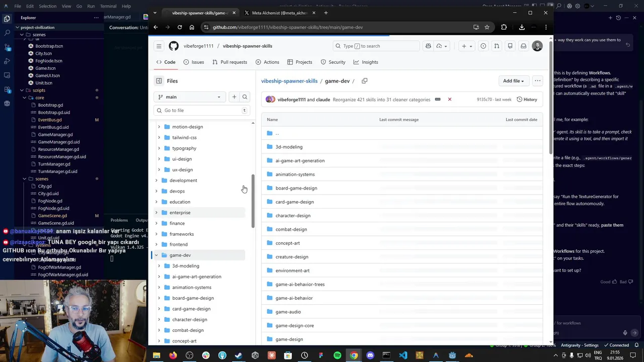Open game-audio folder in file list
This screenshot has height=362, width=644.
[288, 312]
